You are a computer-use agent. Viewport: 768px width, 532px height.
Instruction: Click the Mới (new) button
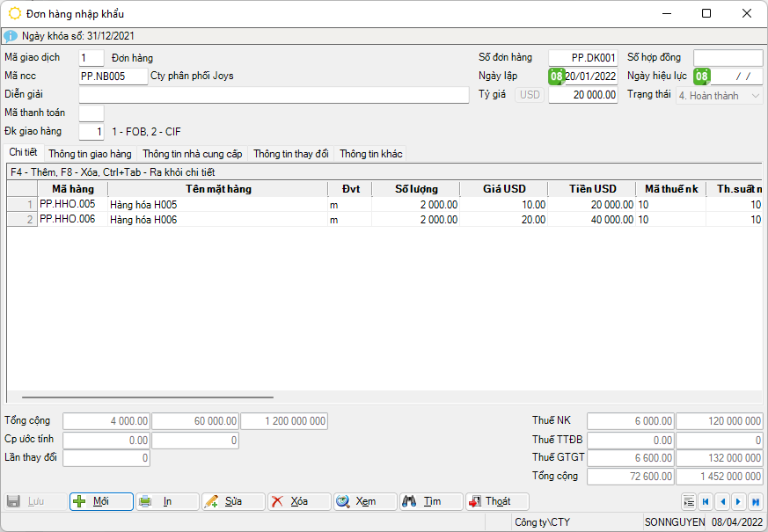tap(101, 501)
